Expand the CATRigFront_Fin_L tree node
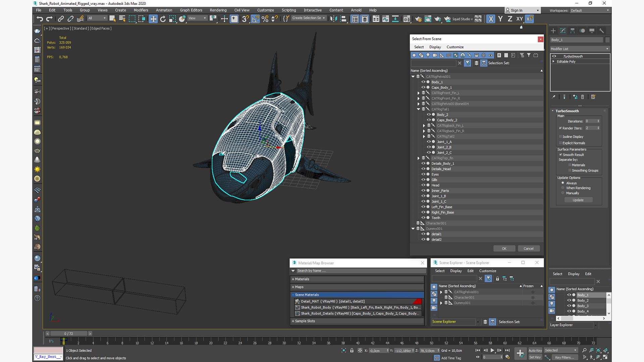This screenshot has width=644, height=362. (418, 93)
